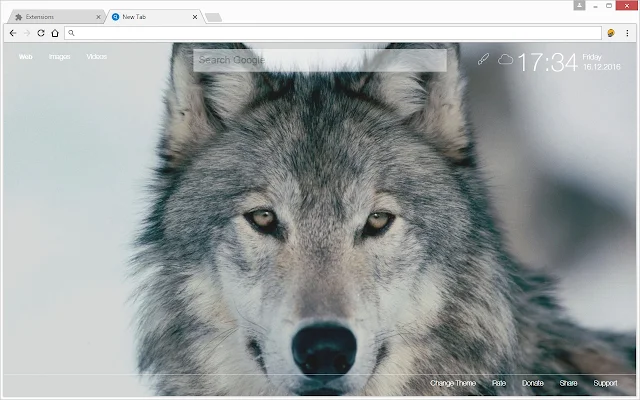Close the Extensions tab
This screenshot has height=400, width=640.
click(x=98, y=17)
